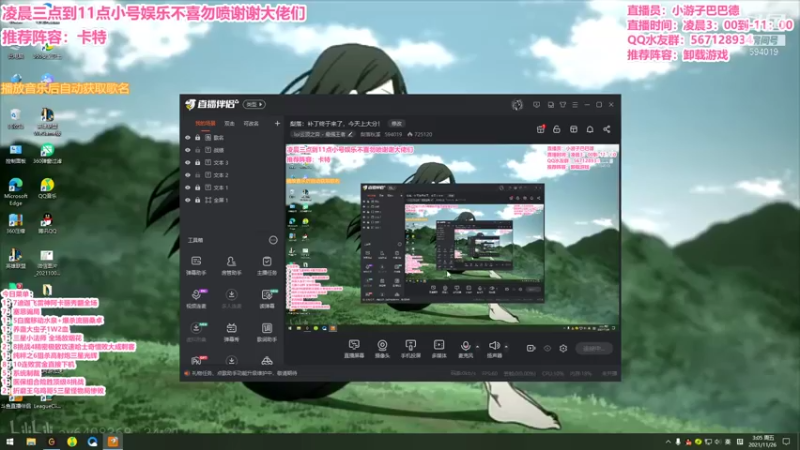
Task: Switch to the first scene tab
Action: coord(205,123)
